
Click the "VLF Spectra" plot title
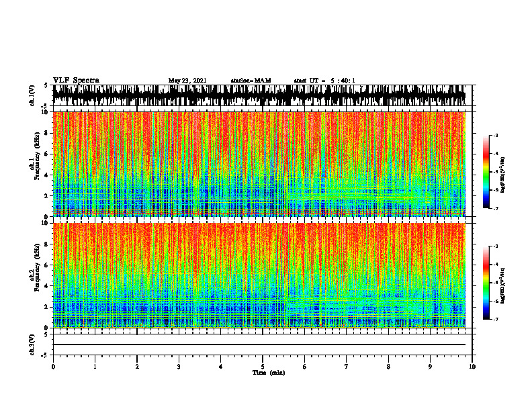pyautogui.click(x=76, y=81)
